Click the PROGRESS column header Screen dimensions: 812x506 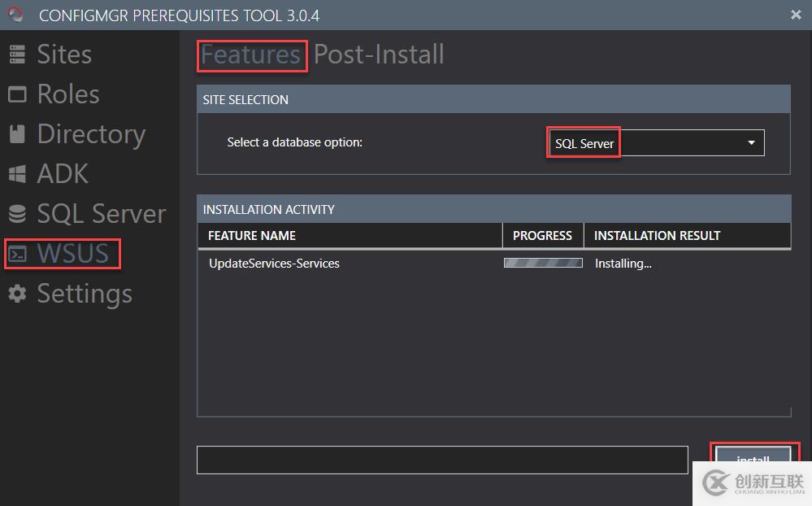[x=543, y=236]
